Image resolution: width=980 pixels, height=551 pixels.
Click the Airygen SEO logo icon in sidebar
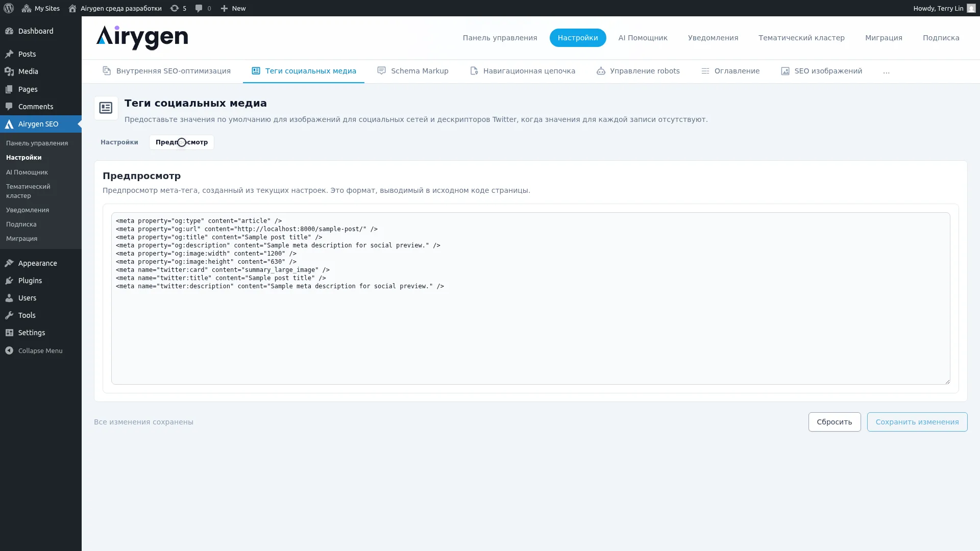(x=9, y=124)
